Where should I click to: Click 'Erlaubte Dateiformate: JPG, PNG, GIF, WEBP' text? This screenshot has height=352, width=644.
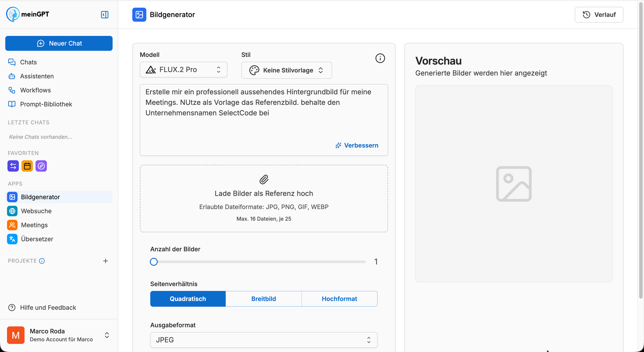coord(264,207)
